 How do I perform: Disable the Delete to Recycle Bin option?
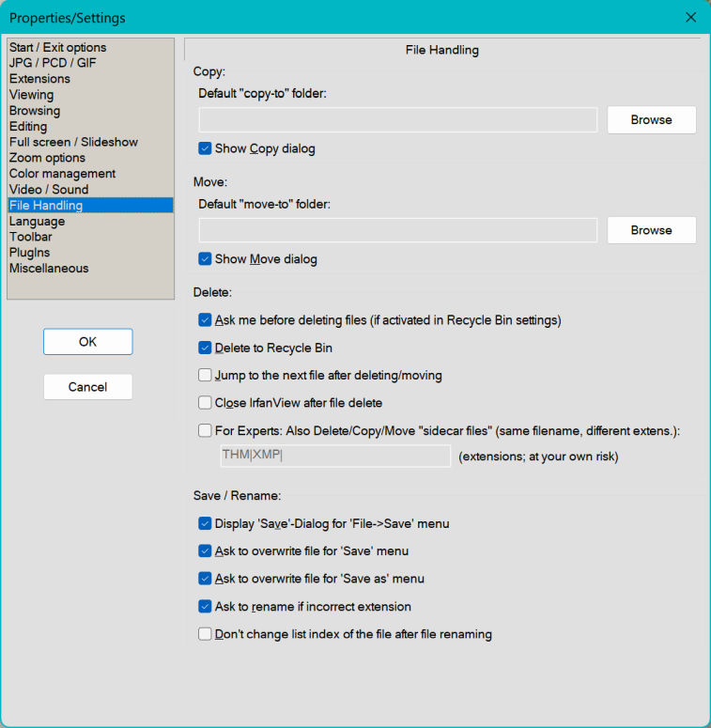point(206,349)
